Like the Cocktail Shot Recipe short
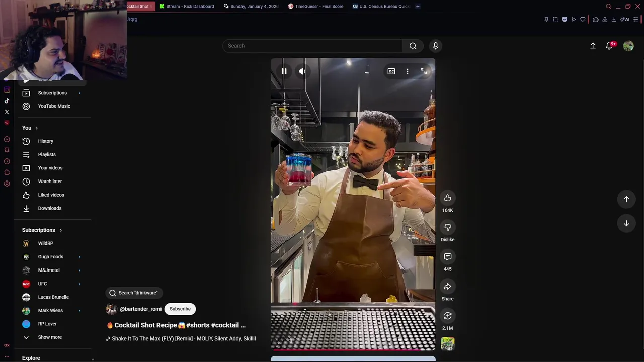 (448, 198)
